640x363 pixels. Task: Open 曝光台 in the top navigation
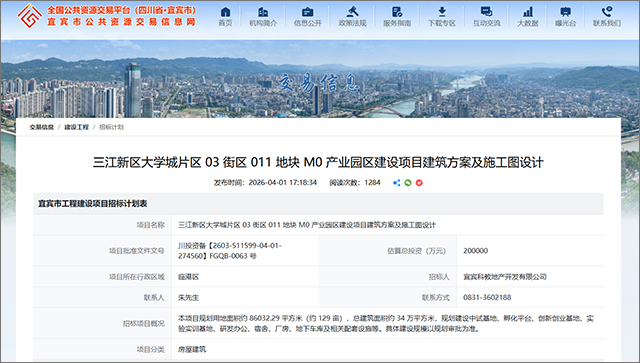tap(566, 17)
